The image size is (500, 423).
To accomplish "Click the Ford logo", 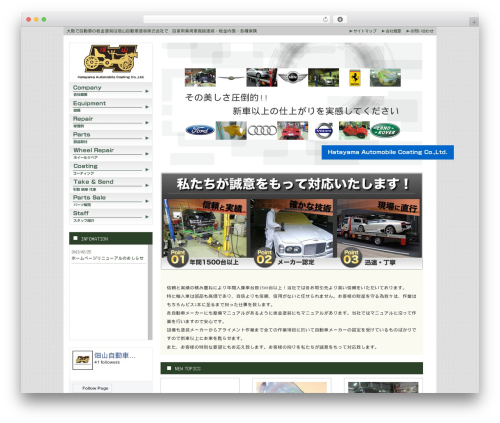I will 200,130.
